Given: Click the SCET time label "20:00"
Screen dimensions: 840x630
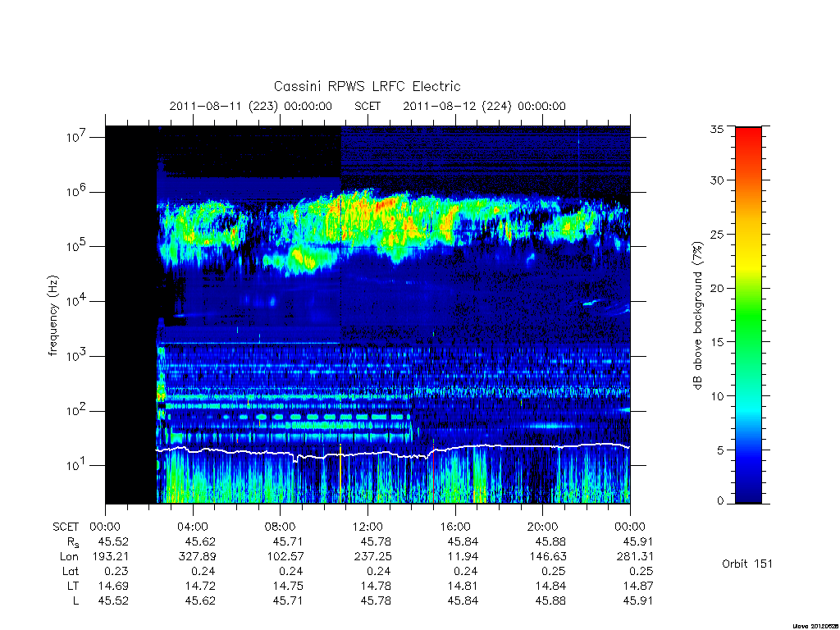Looking at the screenshot, I should point(543,527).
